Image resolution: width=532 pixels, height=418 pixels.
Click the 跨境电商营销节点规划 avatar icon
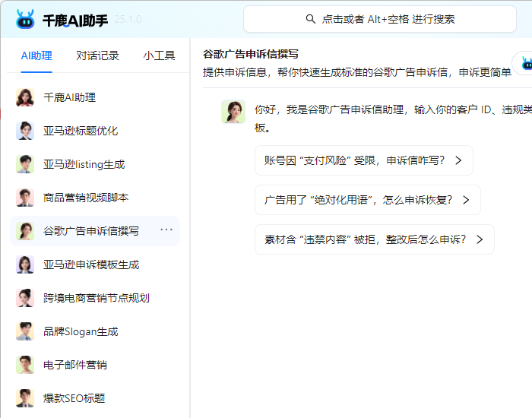(x=25, y=298)
